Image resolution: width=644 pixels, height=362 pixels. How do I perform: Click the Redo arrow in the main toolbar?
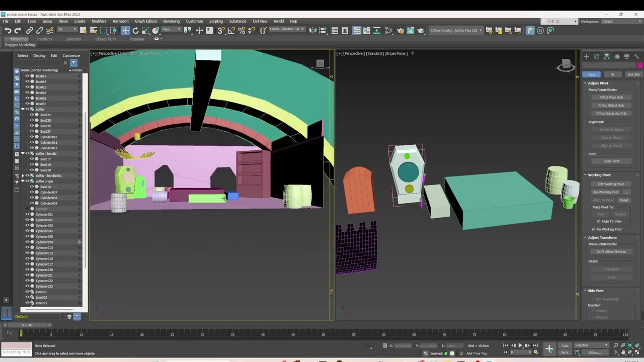(18, 31)
